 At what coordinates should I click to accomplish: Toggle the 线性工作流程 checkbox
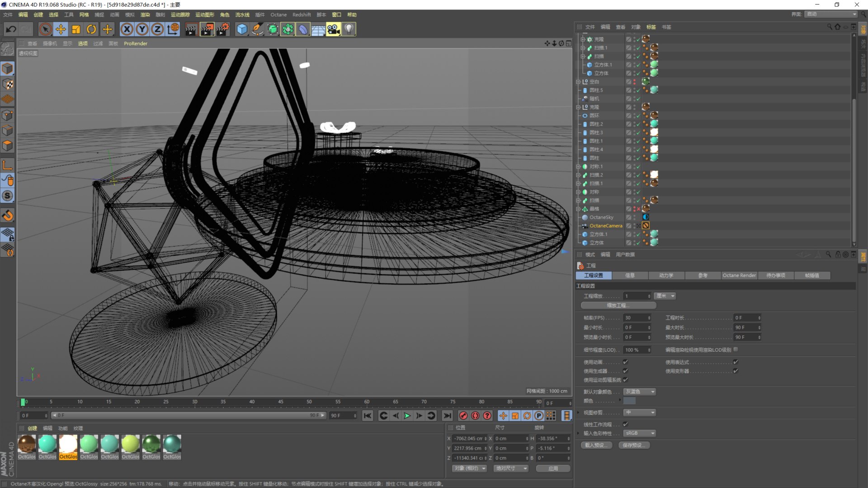[x=626, y=424]
